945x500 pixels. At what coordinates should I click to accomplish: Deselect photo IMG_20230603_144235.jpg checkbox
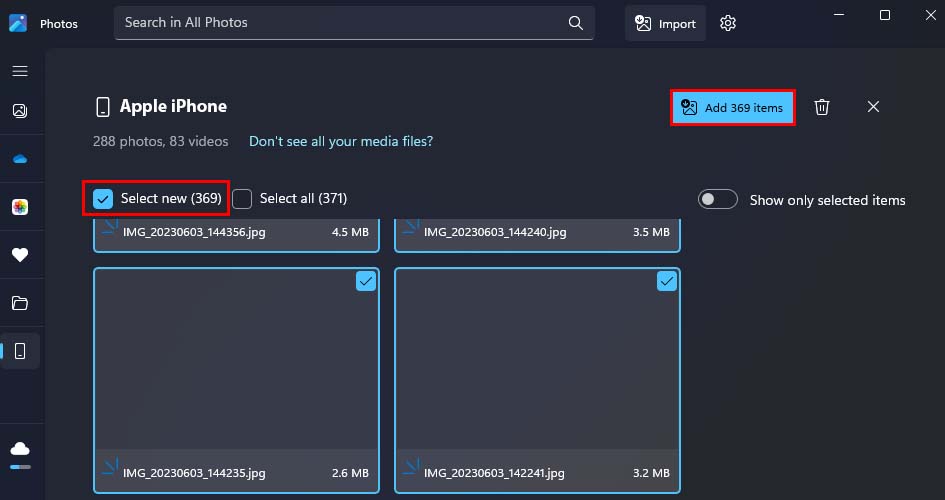(x=366, y=282)
